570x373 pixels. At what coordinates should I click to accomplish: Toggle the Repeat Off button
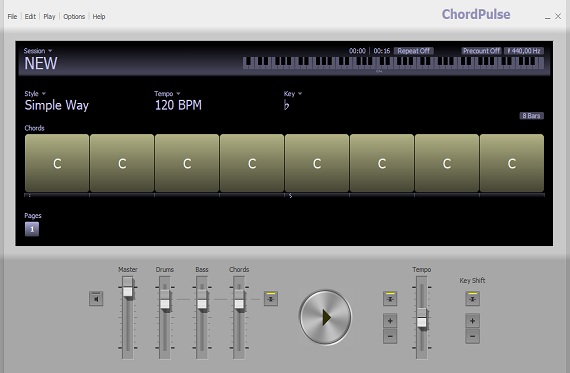414,51
